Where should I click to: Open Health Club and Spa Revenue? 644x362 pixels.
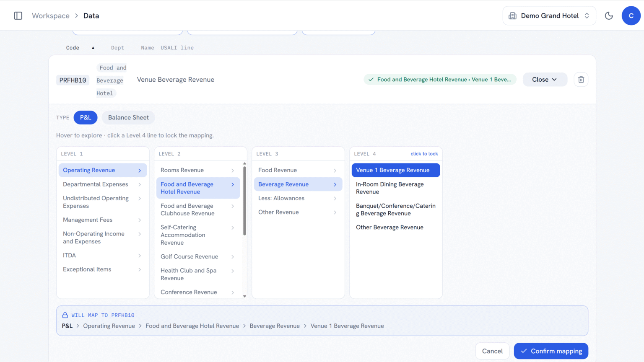coord(198,274)
